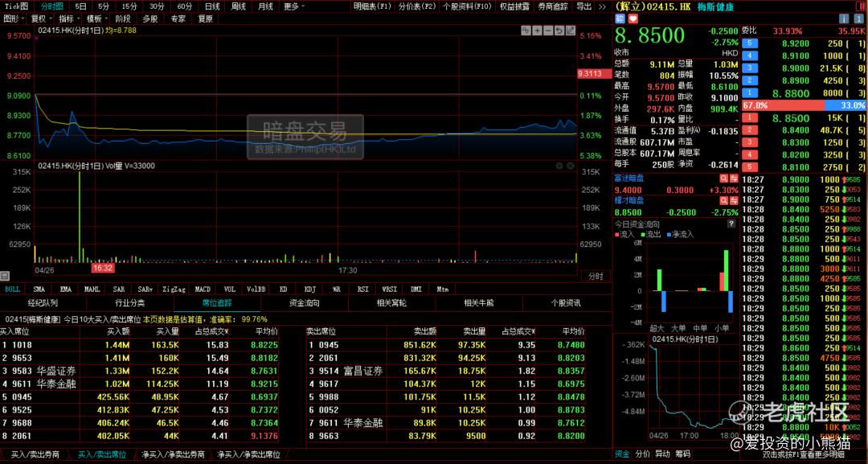Image resolution: width=868 pixels, height=464 pixels.
Task: Click the red 16:32 time marker
Action: (102, 268)
